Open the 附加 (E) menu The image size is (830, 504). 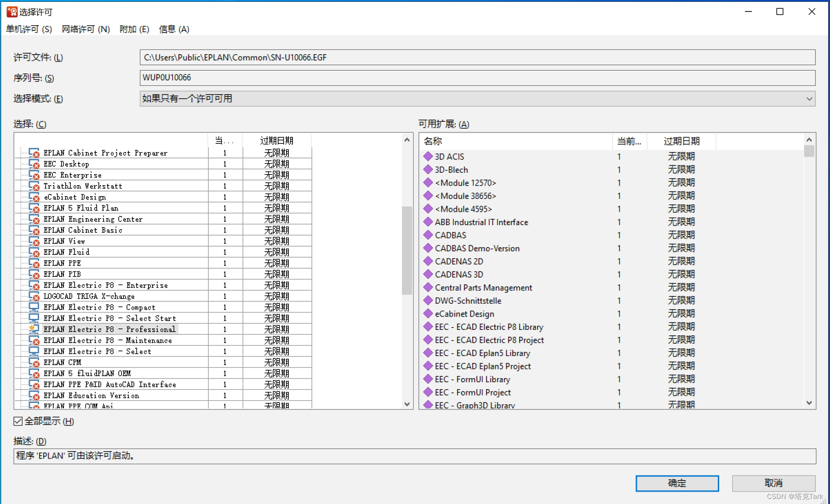coord(134,29)
